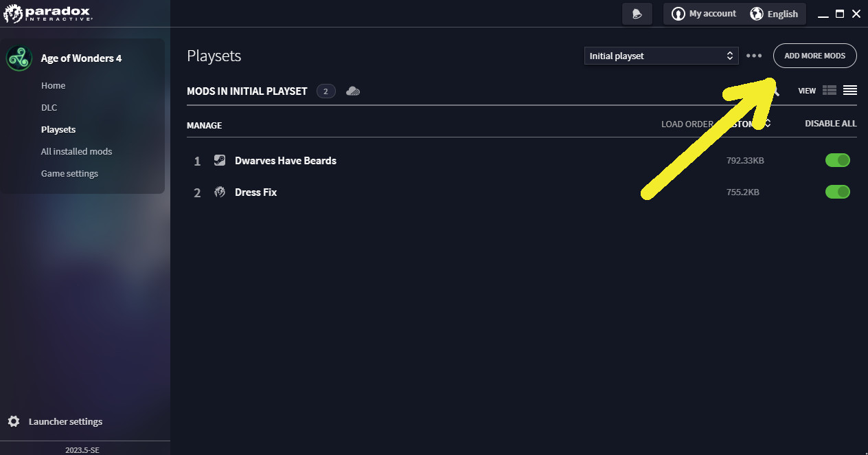Screen dimensions: 868x455
Task: Open the three-dots playset options menu
Action: (x=754, y=56)
